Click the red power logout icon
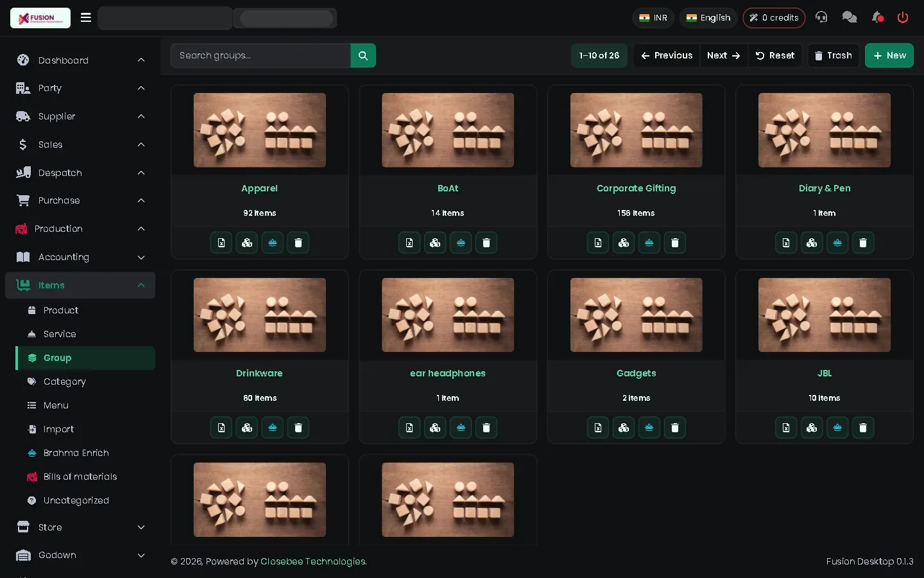The height and width of the screenshot is (578, 924). pos(903,17)
